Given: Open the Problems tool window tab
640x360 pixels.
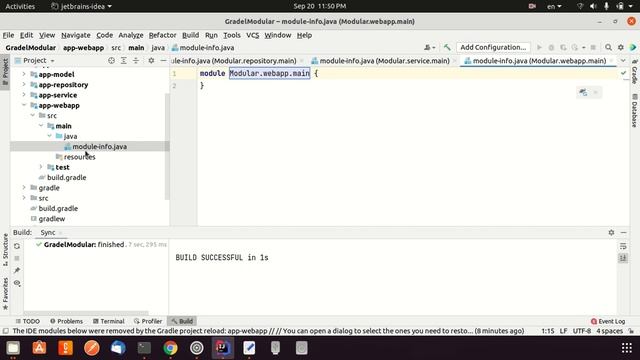Looking at the screenshot, I should click(x=66, y=321).
